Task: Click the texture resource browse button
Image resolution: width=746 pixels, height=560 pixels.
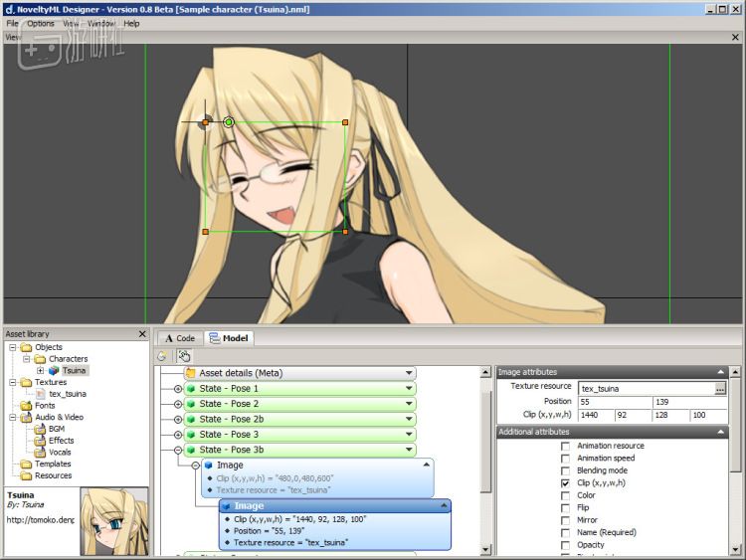Action: coord(720,388)
